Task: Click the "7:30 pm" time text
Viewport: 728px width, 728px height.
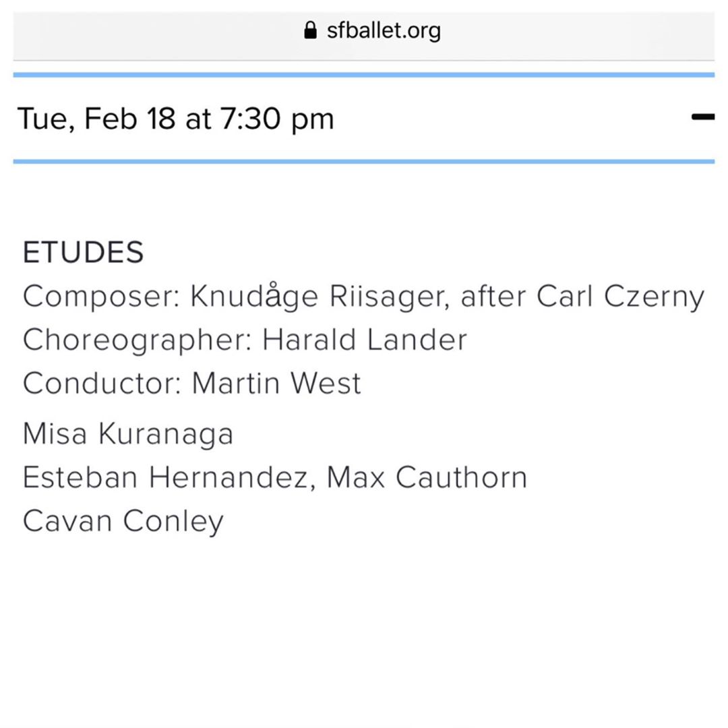Action: pyautogui.click(x=276, y=119)
